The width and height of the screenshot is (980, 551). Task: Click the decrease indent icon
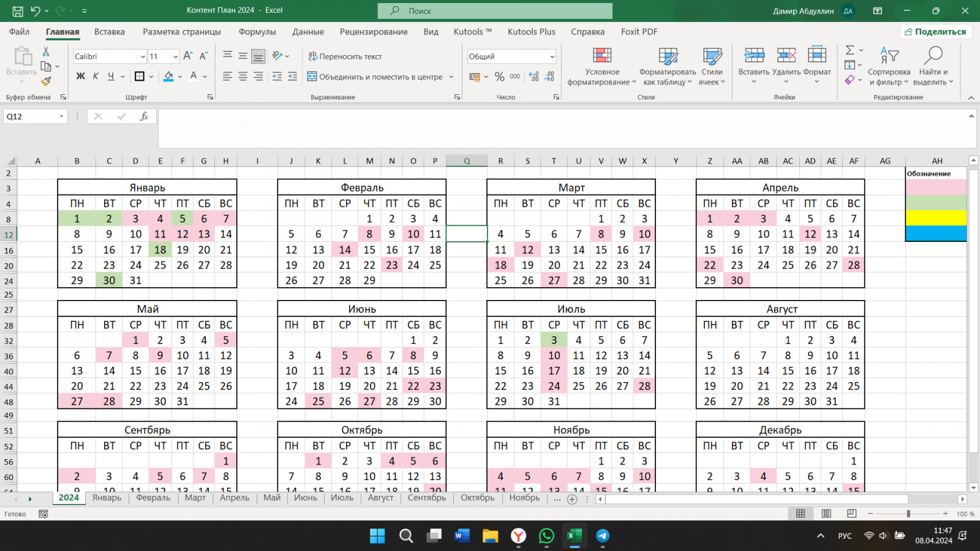click(277, 77)
